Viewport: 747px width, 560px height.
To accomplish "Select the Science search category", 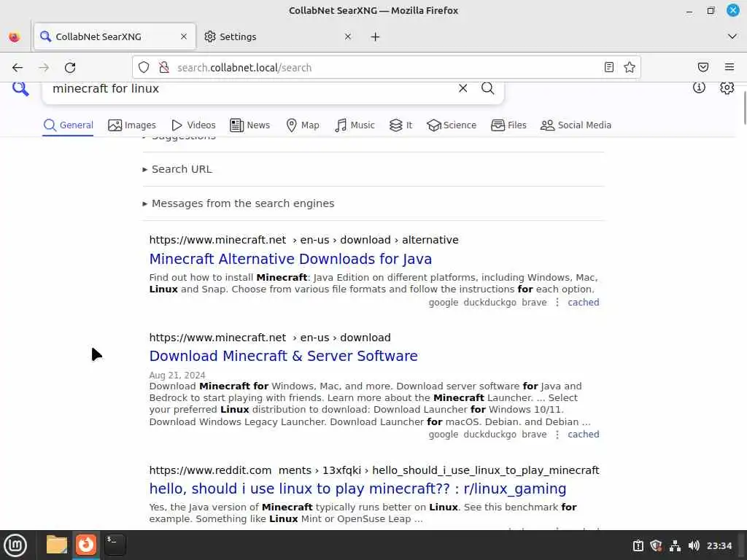I will pyautogui.click(x=452, y=125).
